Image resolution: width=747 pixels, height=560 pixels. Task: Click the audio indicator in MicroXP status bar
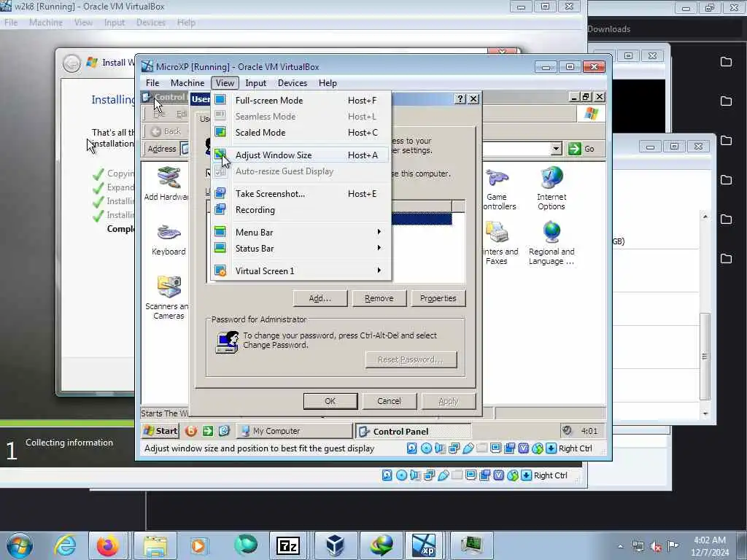(440, 448)
